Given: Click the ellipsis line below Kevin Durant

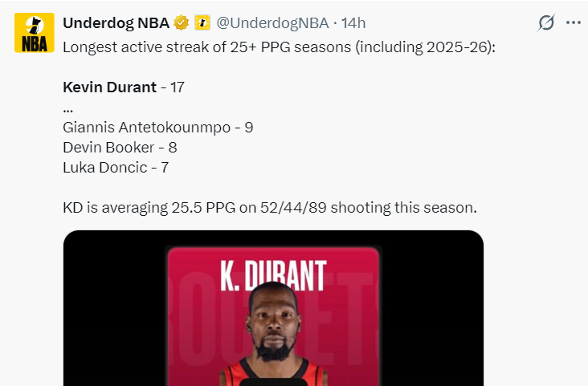Looking at the screenshot, I should pyautogui.click(x=67, y=107).
